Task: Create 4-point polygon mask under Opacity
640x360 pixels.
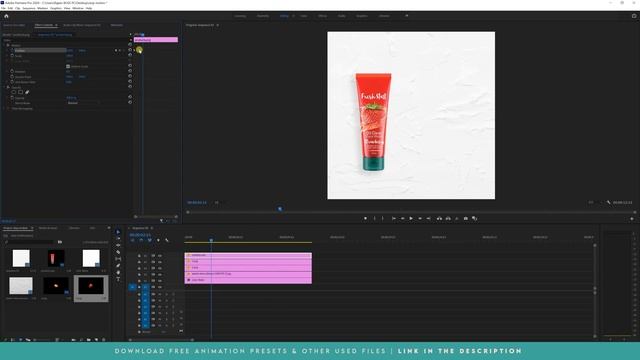Action: tap(20, 92)
